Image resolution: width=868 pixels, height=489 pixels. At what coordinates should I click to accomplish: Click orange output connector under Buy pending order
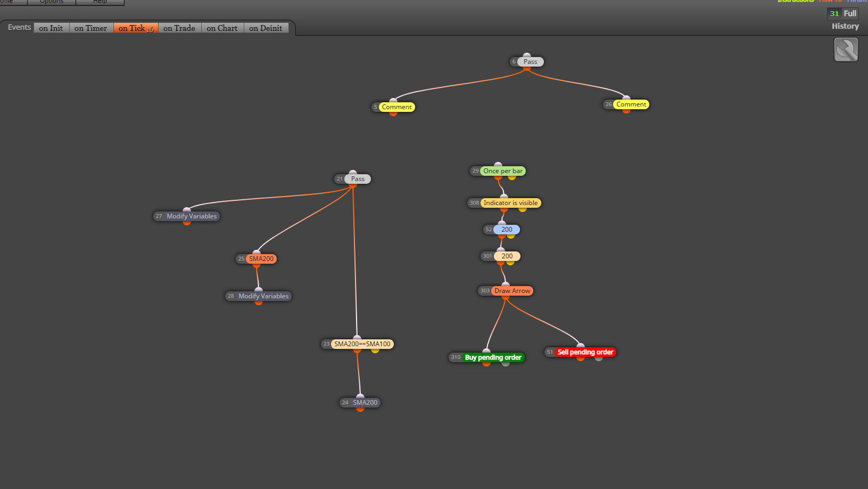[x=486, y=364]
